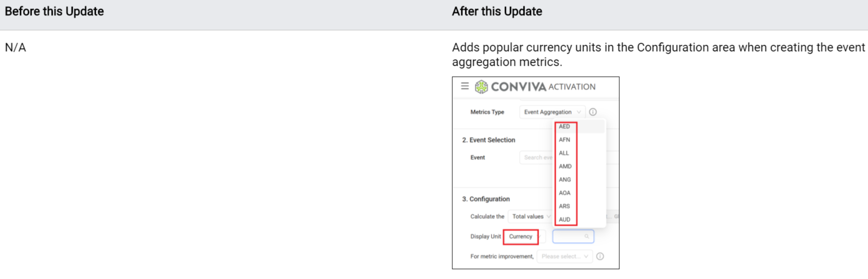
Task: Click the Event search input field
Action: click(537, 158)
